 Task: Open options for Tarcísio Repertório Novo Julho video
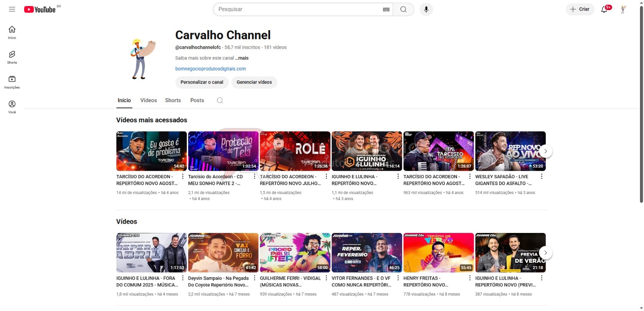326,176
